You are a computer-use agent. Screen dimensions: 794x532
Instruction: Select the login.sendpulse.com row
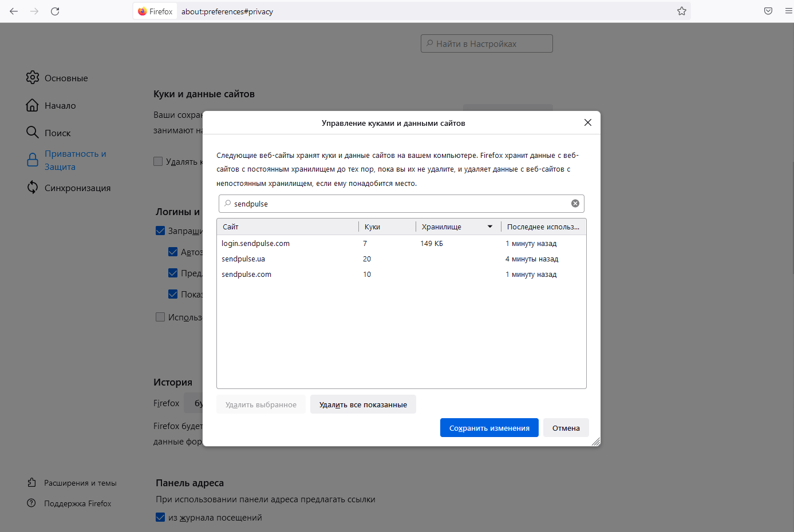[x=401, y=243]
